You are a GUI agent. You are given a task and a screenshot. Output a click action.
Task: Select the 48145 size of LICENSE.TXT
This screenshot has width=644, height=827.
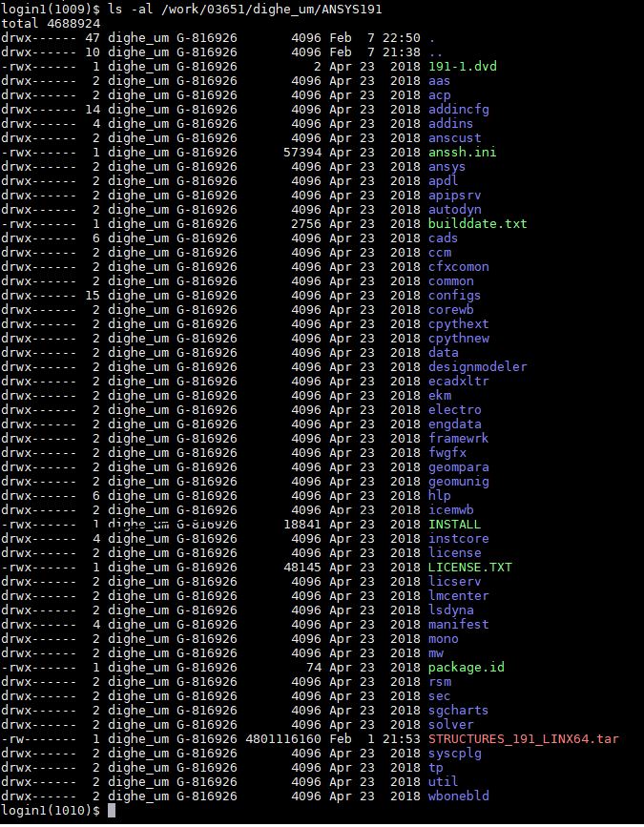coord(302,567)
